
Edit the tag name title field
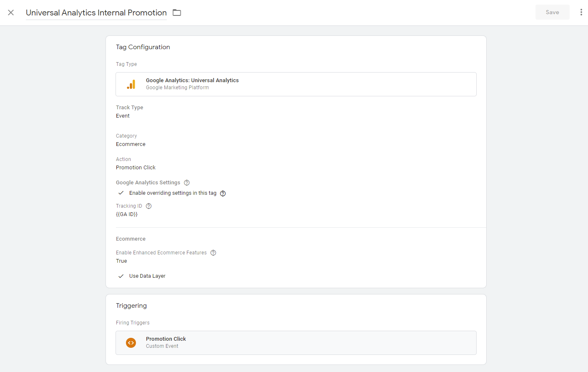(96, 13)
